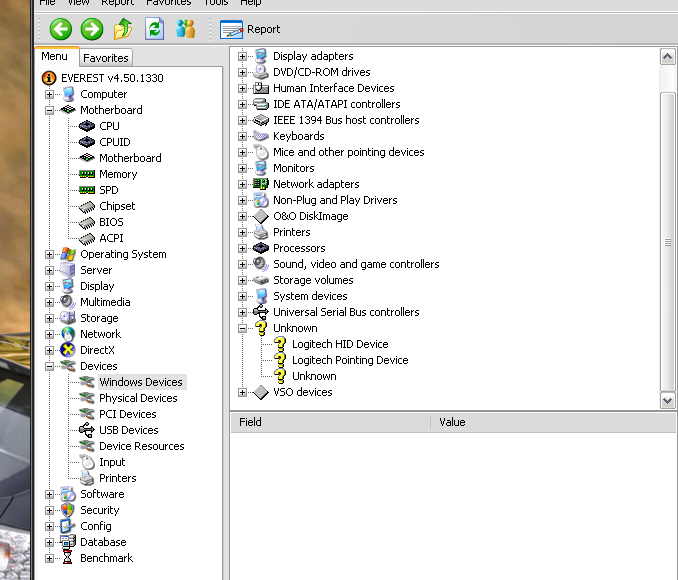
Task: Expand the Display node in left tree
Action: [49, 286]
